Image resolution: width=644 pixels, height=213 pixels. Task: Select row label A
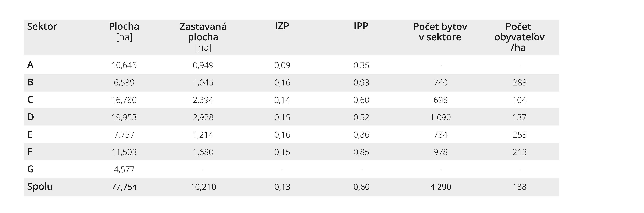point(30,65)
